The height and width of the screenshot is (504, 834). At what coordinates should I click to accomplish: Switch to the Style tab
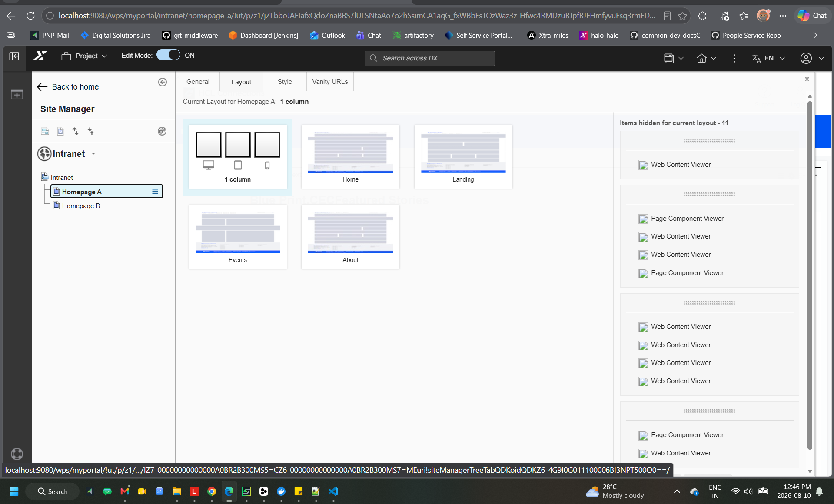point(285,82)
